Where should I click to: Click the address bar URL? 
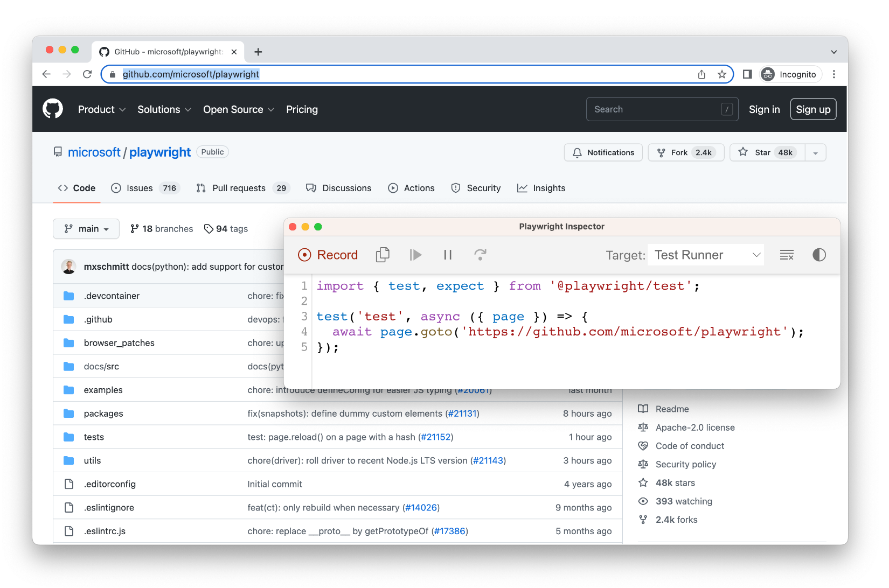click(x=191, y=74)
